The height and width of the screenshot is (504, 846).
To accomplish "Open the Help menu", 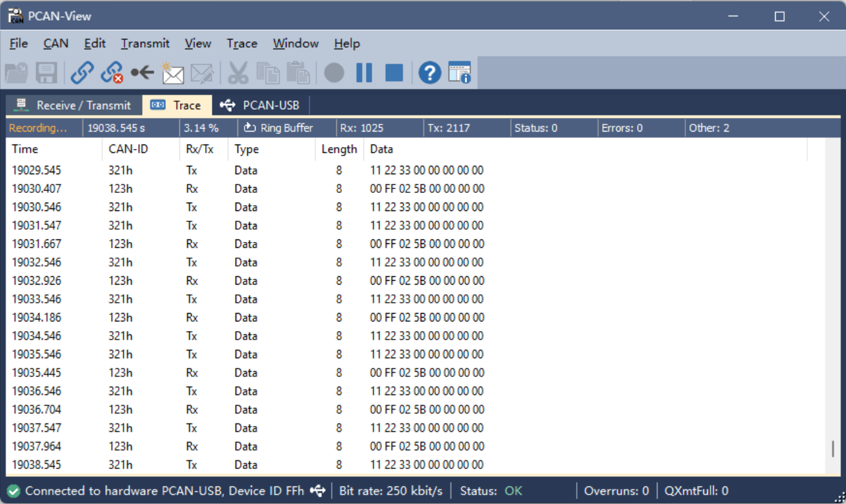I will (347, 43).
